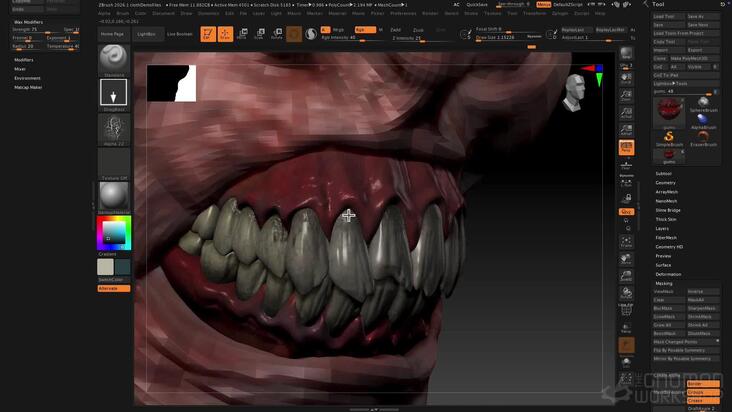Click the Actual size icon

pyautogui.click(x=626, y=113)
